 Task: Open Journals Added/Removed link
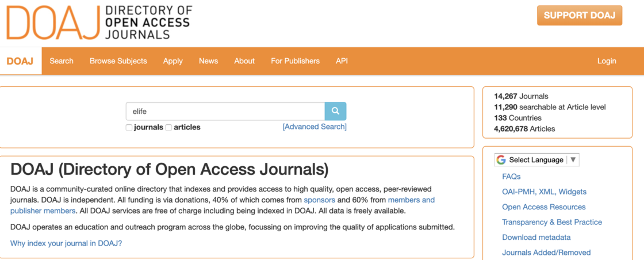point(546,253)
